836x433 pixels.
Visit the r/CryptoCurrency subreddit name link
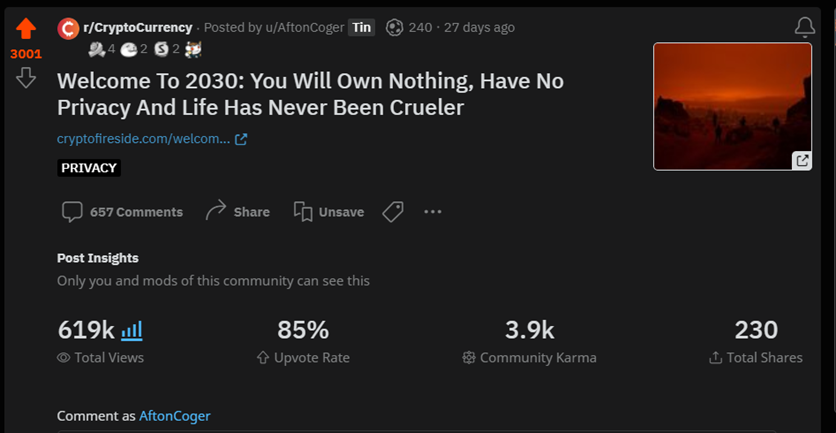click(x=138, y=27)
